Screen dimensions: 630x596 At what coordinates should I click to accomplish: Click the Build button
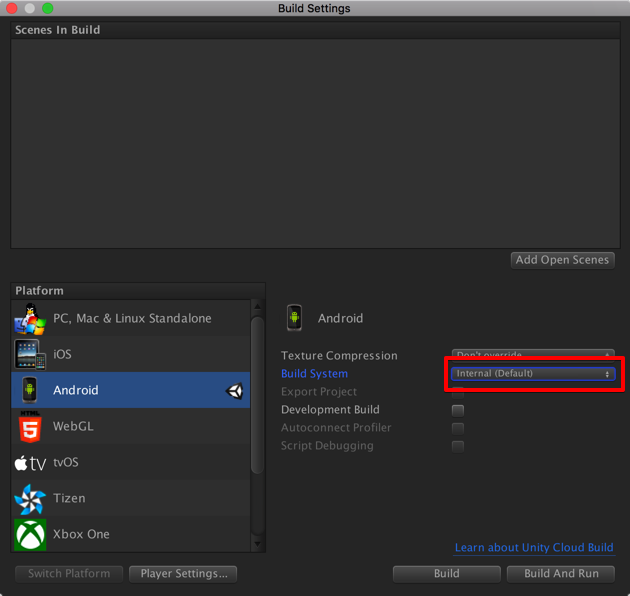coord(447,573)
